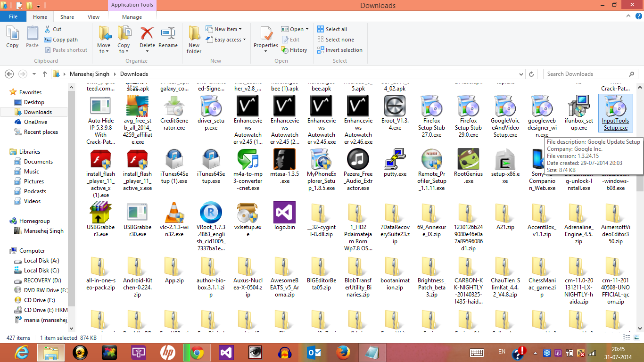Viewport: 644px width, 362px height.
Task: Open the Move to dropdown
Action: pos(104,40)
